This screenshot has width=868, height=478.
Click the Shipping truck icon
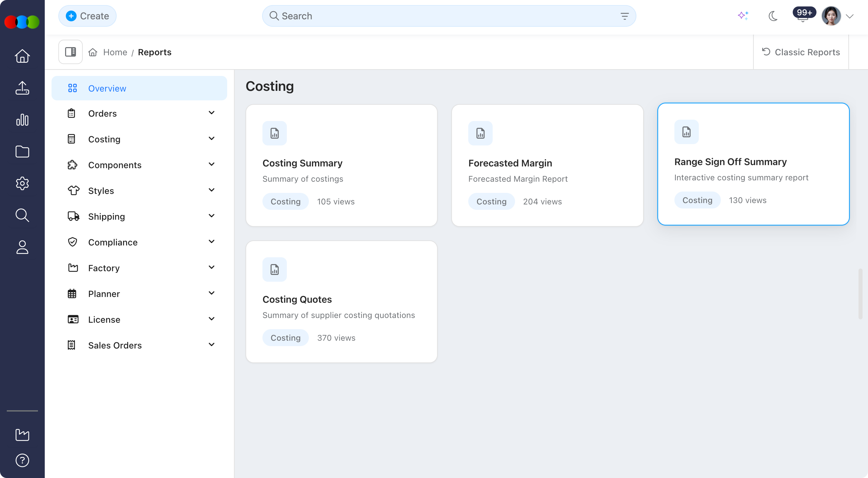(74, 216)
